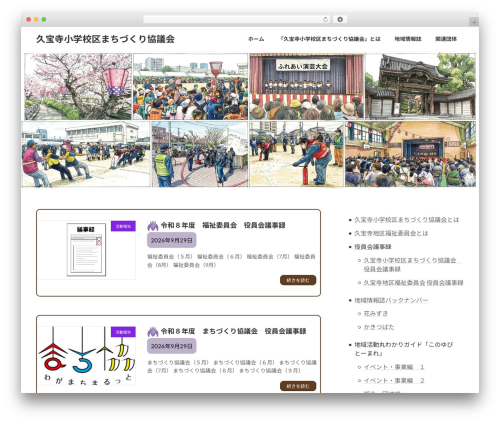
Task: Click sidebar item 役員会議事録
Action: tap(373, 247)
